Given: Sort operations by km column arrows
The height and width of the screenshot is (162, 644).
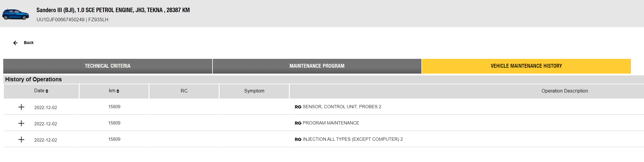Looking at the screenshot, I should 118,91.
